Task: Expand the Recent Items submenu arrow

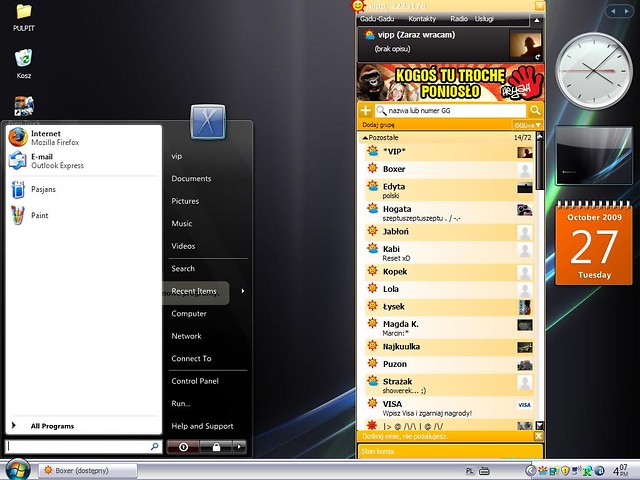Action: pos(243,291)
